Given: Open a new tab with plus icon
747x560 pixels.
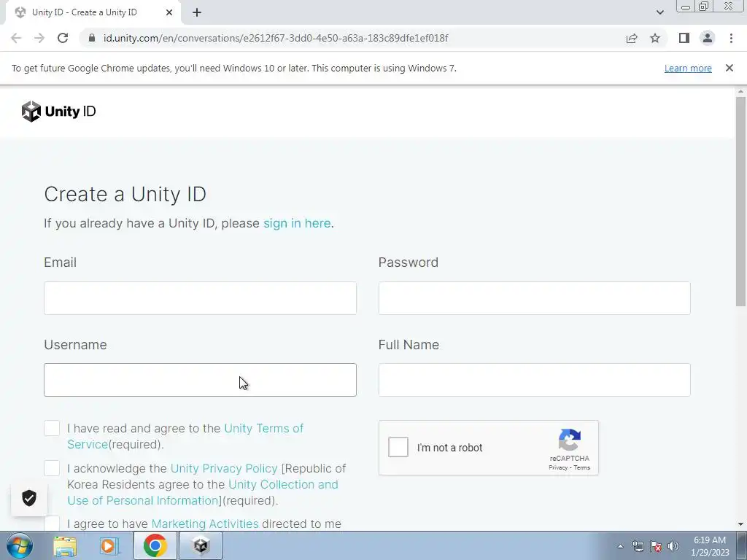Looking at the screenshot, I should click(197, 12).
